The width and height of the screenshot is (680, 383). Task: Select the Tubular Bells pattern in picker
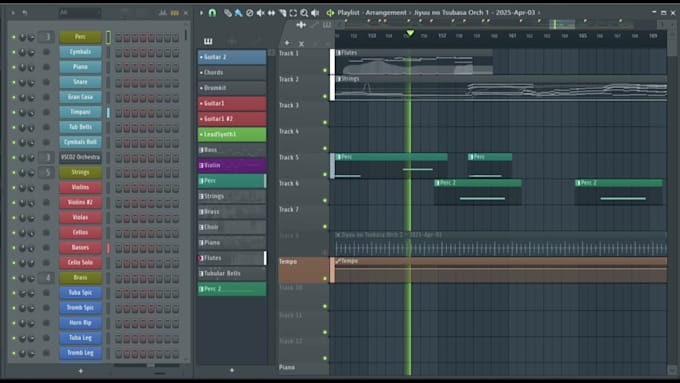232,274
